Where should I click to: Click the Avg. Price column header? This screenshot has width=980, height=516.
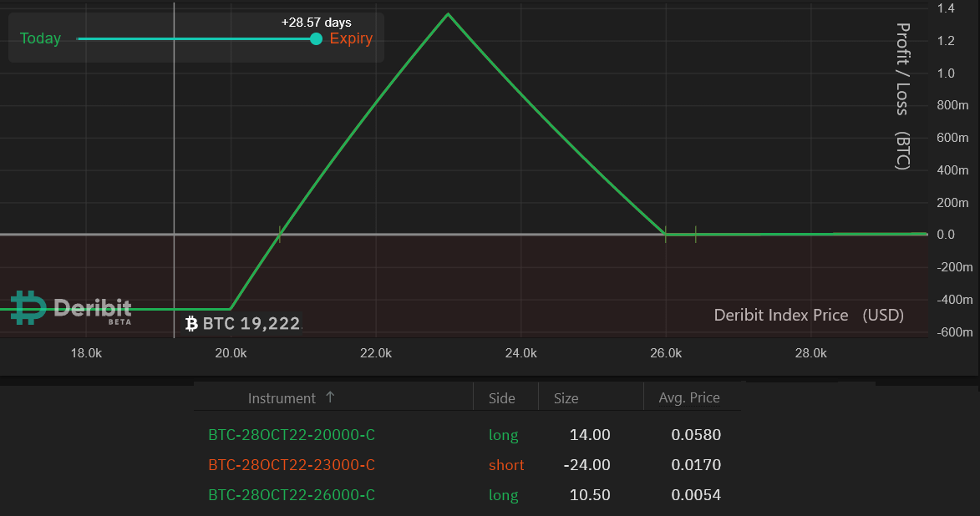click(689, 397)
